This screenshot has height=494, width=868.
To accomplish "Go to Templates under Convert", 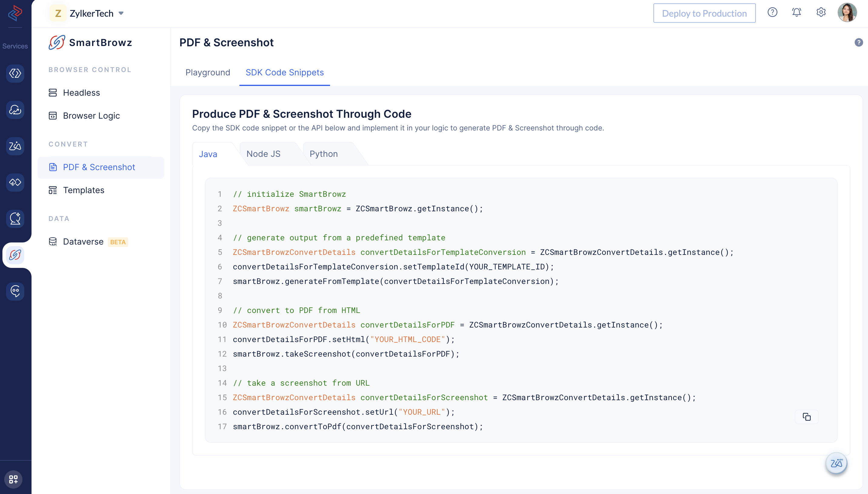I will [x=84, y=190].
